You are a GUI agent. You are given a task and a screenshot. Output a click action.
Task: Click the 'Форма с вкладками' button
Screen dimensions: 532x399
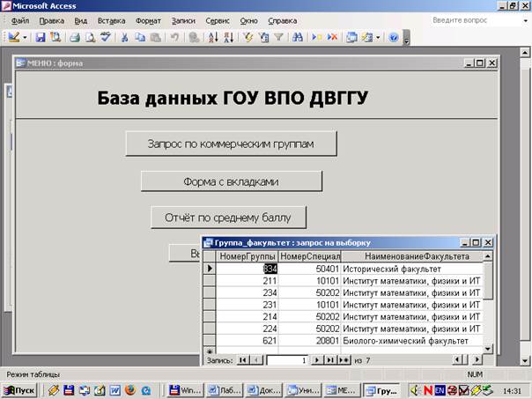(232, 181)
